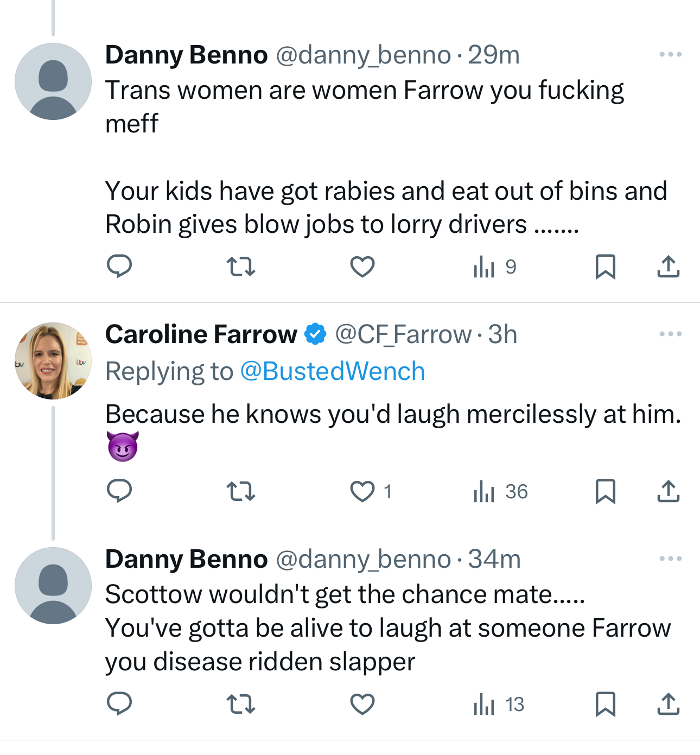700x755 pixels.
Task: Open more options on Danny Benno's 29m tweet
Action: click(x=670, y=54)
